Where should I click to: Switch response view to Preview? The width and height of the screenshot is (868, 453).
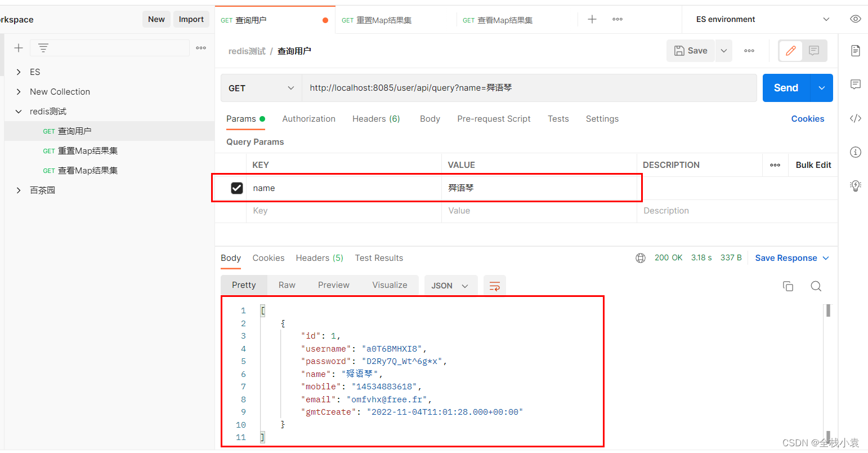(334, 285)
